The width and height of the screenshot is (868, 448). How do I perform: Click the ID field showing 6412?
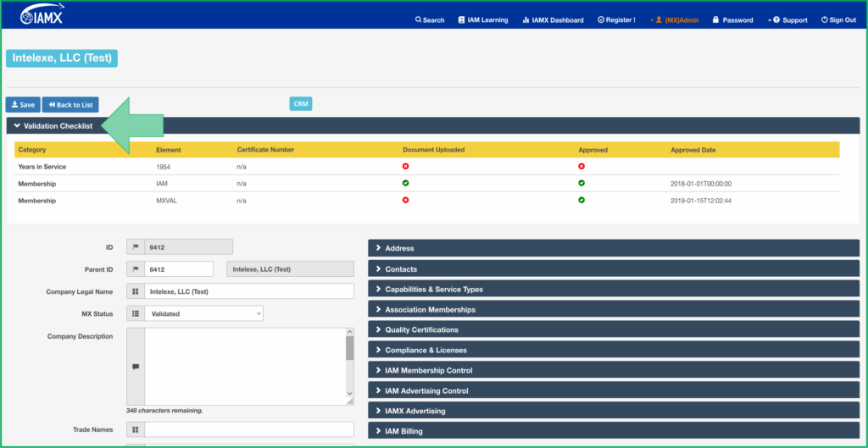click(x=189, y=246)
